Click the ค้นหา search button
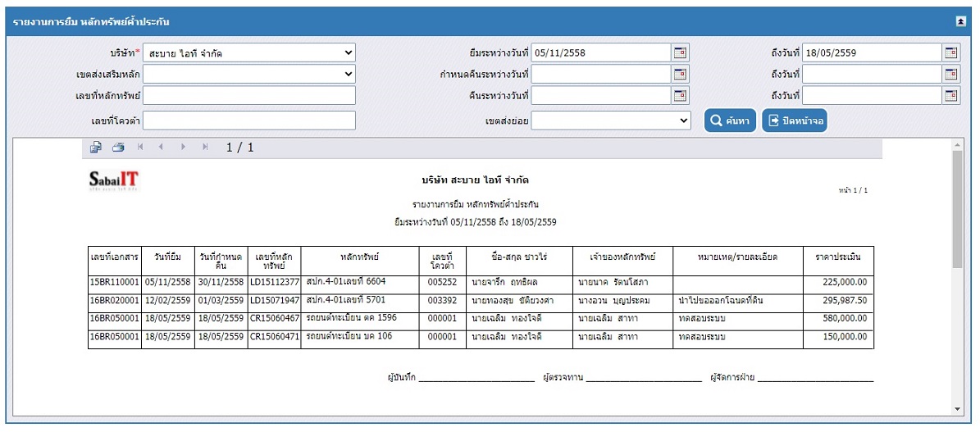The height and width of the screenshot is (432, 980). 730,120
